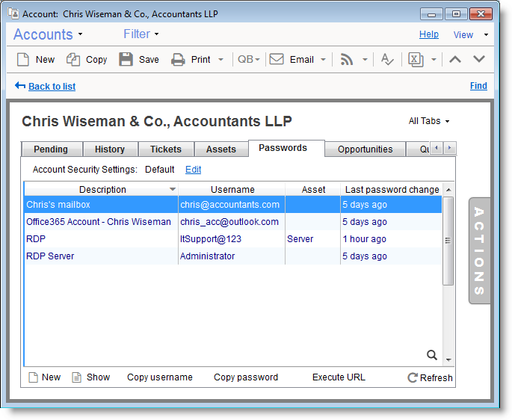Go to next record with down chevron
Screen dimensions: 512x420
(479, 60)
